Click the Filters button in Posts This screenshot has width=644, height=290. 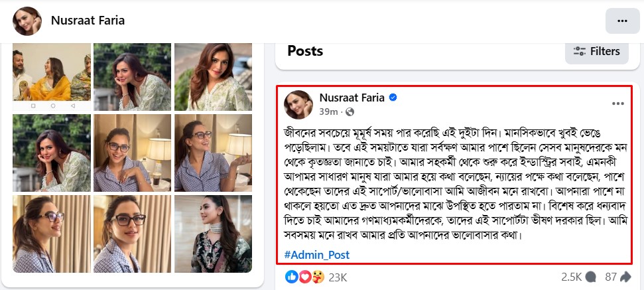597,51
